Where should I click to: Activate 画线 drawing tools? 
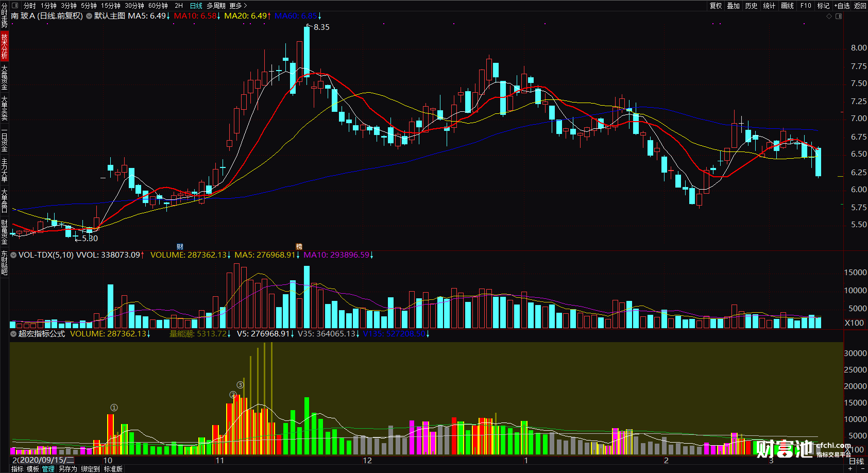787,6
